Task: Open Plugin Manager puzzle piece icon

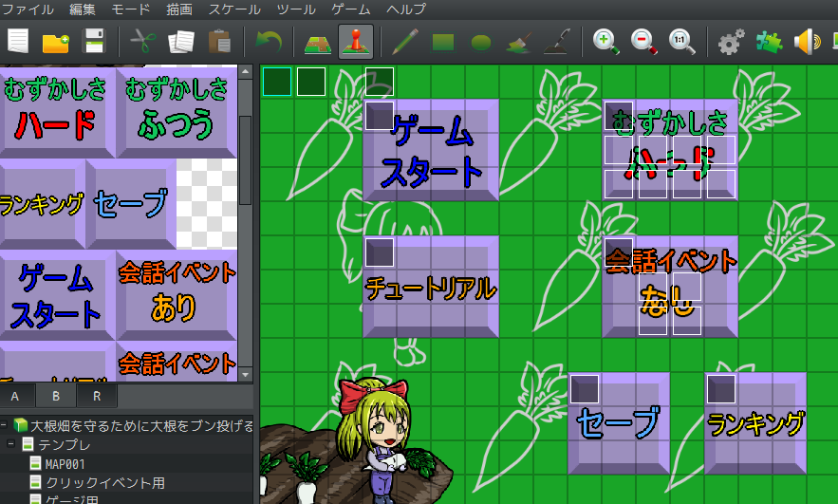Action: point(769,42)
